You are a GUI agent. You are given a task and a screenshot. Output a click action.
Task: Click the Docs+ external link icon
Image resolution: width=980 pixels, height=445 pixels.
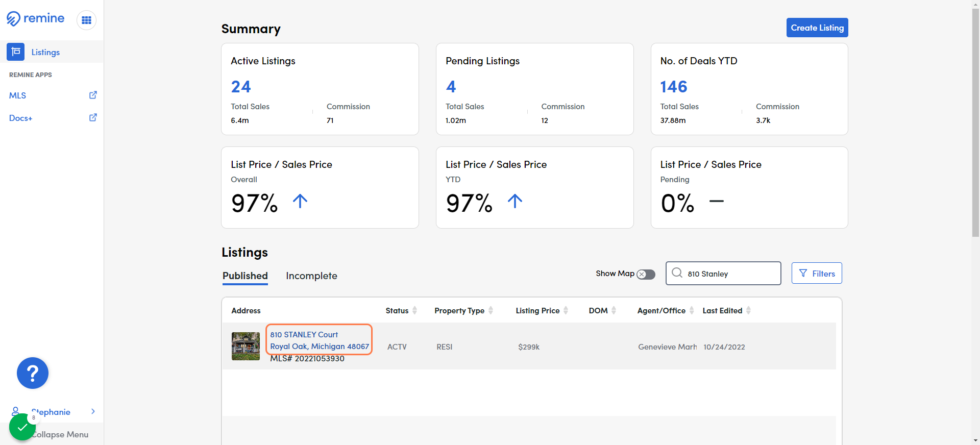(x=93, y=117)
